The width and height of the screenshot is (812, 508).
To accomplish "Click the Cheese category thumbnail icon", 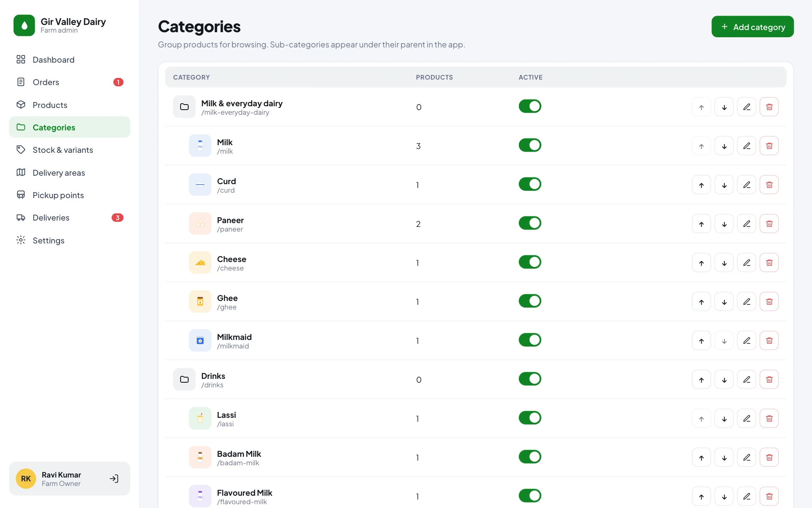I will pyautogui.click(x=200, y=262).
